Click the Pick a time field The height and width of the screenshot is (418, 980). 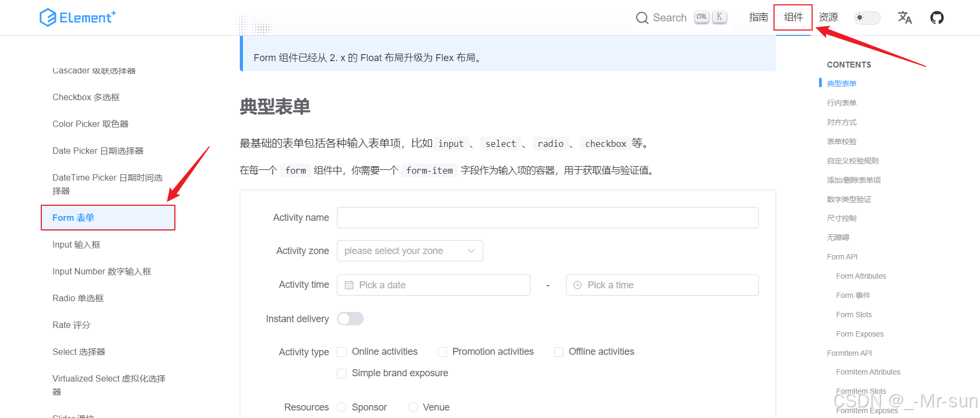(662, 285)
